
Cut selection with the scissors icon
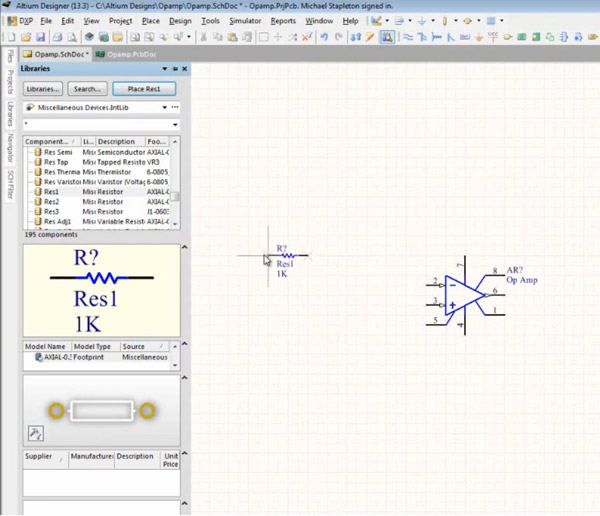tap(204, 37)
